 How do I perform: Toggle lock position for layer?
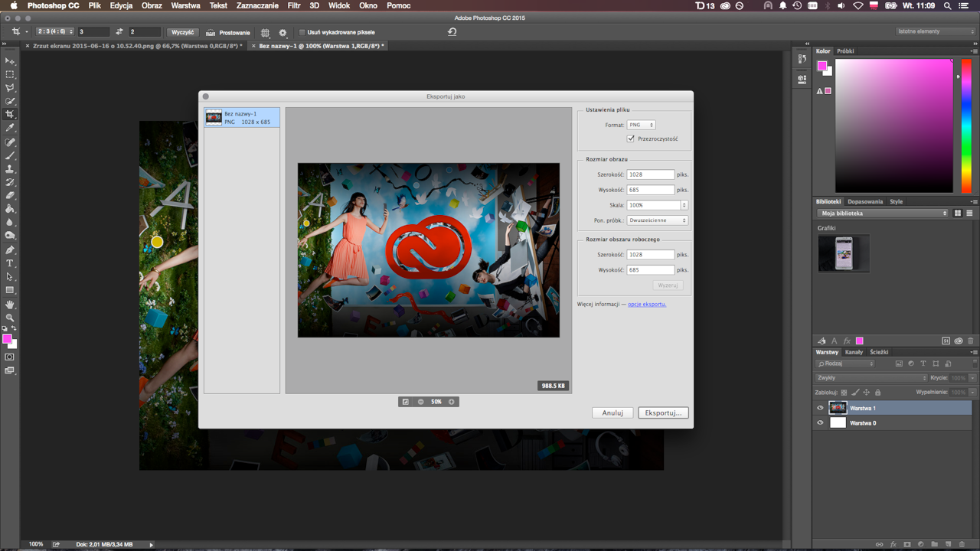866,393
